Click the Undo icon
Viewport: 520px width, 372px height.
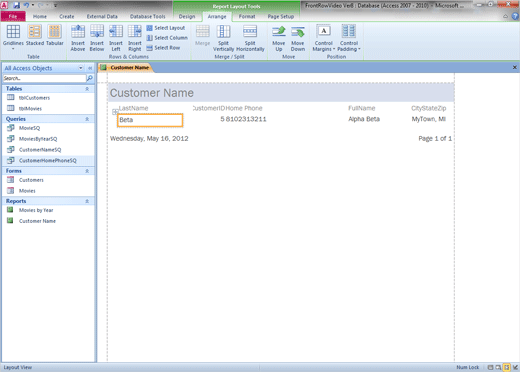[26, 5]
